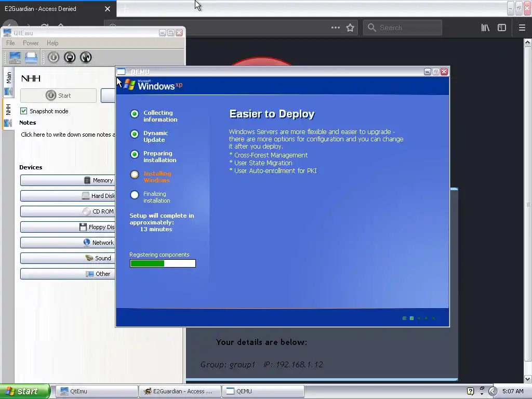This screenshot has height=399, width=532.
Task: Click the '13 minutes' remaining time text
Action: 156,229
